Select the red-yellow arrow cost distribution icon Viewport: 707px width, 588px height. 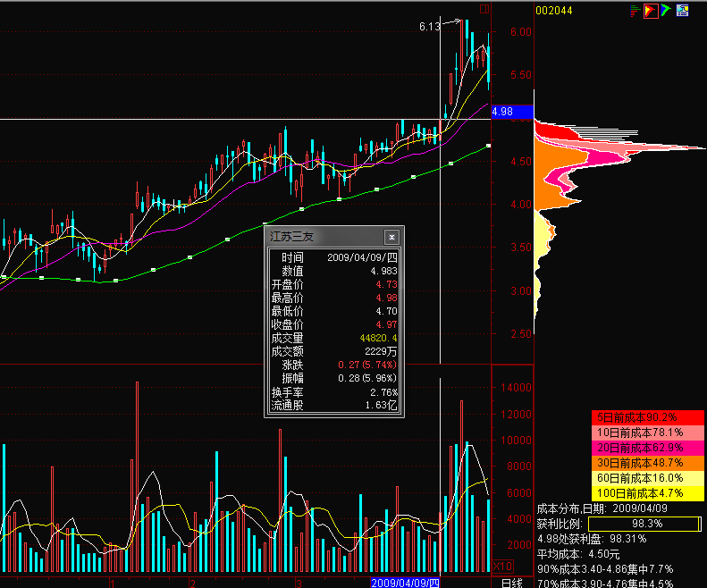(x=651, y=11)
